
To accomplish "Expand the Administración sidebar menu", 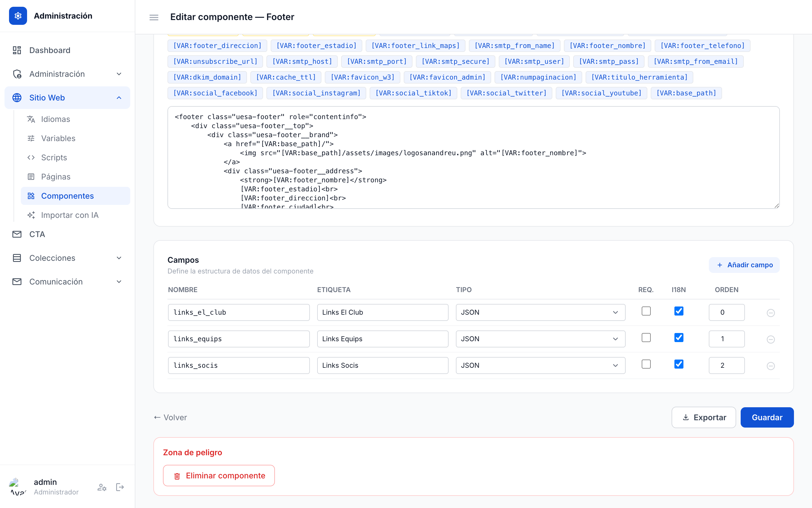I will point(67,74).
